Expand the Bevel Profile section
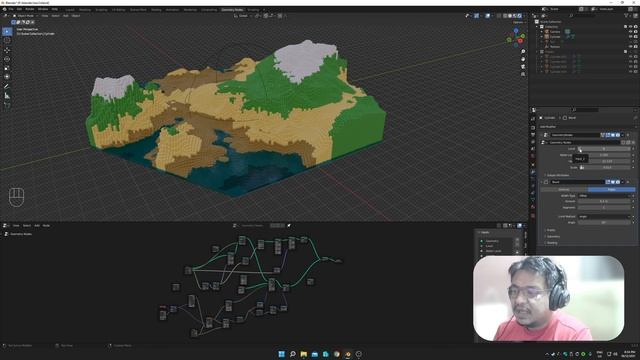Viewport: 640px width, 360px height. (551, 230)
